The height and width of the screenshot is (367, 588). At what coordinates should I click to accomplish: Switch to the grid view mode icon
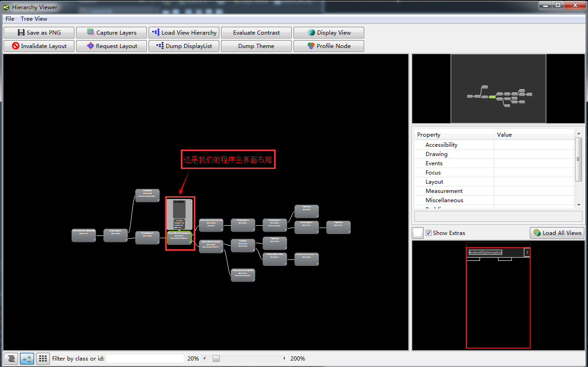(42, 359)
